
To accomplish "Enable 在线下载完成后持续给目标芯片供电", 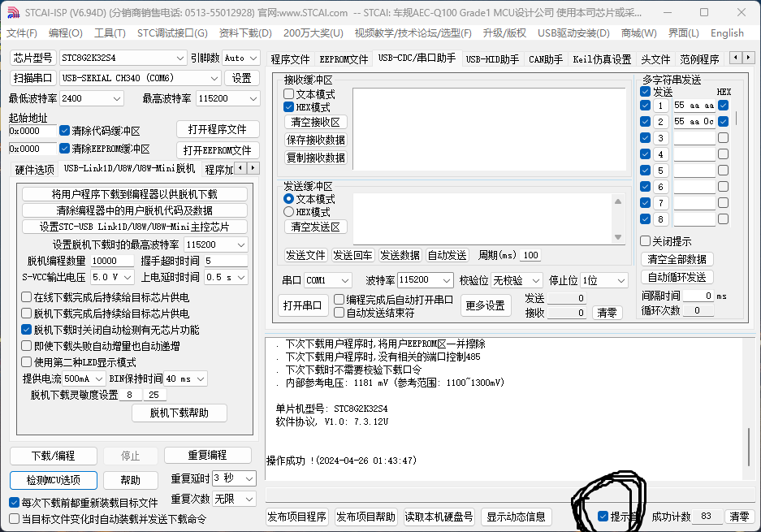I will click(27, 296).
